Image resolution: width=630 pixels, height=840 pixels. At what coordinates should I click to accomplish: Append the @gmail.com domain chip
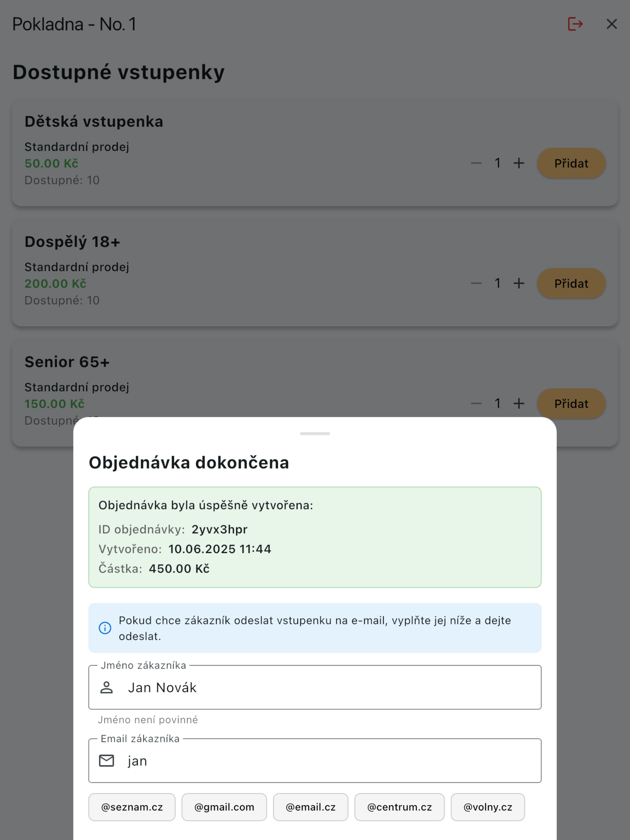point(224,807)
